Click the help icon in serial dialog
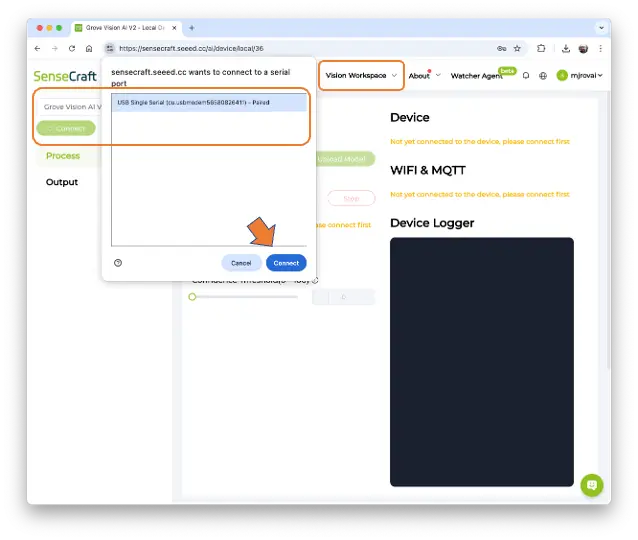This screenshot has height=540, width=638. [118, 263]
